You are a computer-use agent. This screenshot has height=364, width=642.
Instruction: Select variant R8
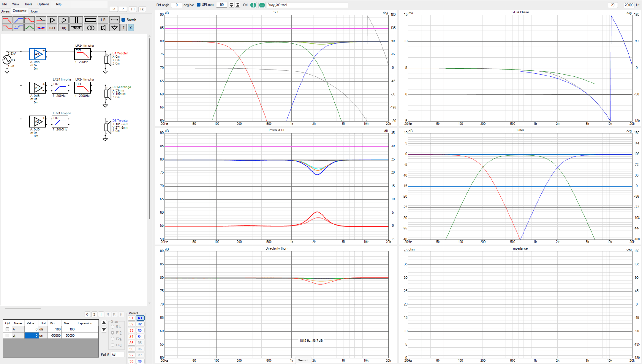[x=140, y=361]
